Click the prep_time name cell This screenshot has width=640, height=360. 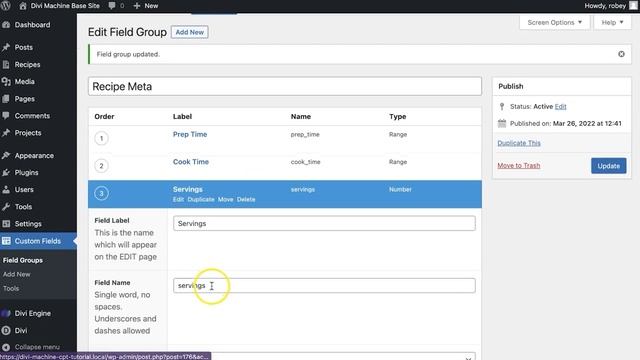point(305,134)
